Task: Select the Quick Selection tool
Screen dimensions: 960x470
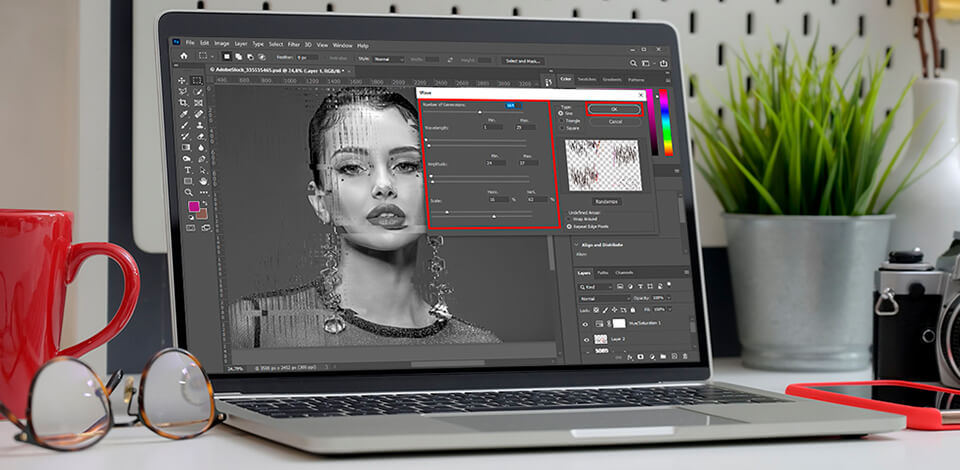Action: (x=198, y=91)
